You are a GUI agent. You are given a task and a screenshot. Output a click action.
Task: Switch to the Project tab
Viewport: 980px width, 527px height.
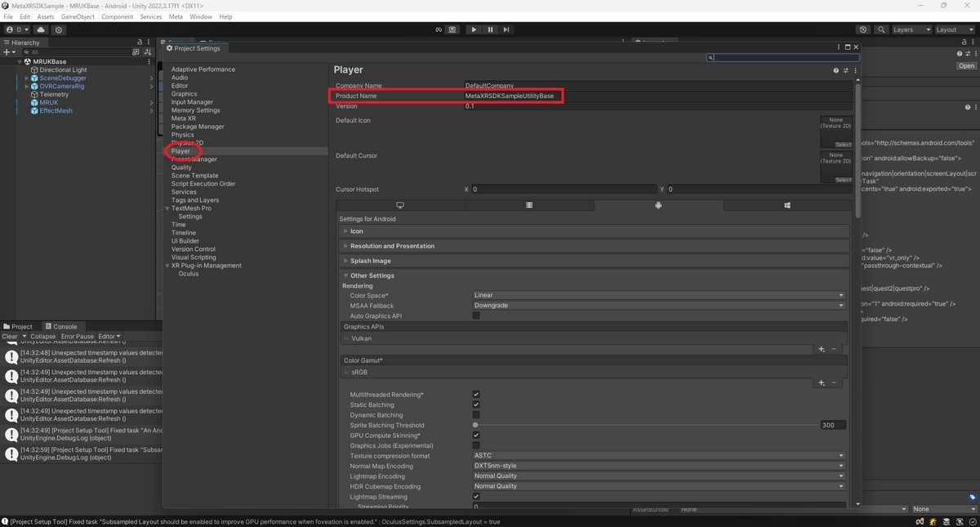18,326
